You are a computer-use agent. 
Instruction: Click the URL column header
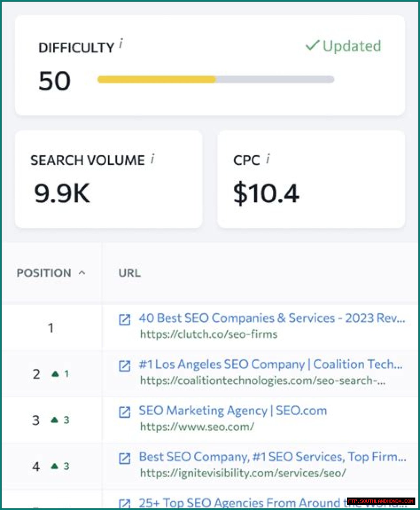tap(130, 273)
